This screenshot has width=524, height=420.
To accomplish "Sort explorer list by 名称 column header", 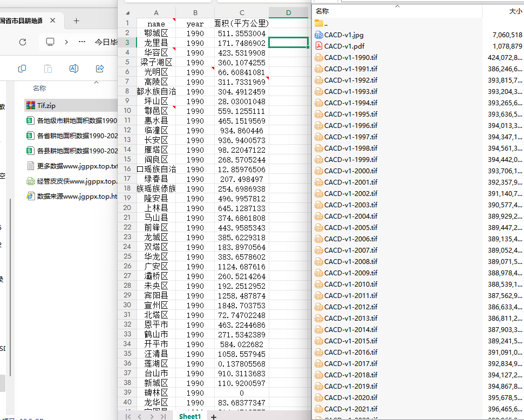I will 39,89.
